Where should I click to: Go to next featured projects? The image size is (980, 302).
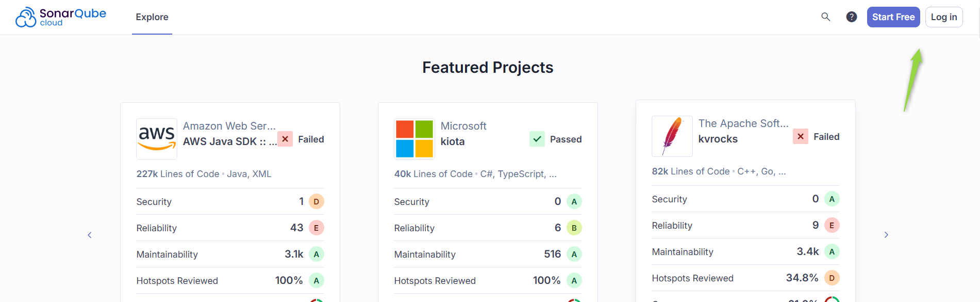click(886, 235)
